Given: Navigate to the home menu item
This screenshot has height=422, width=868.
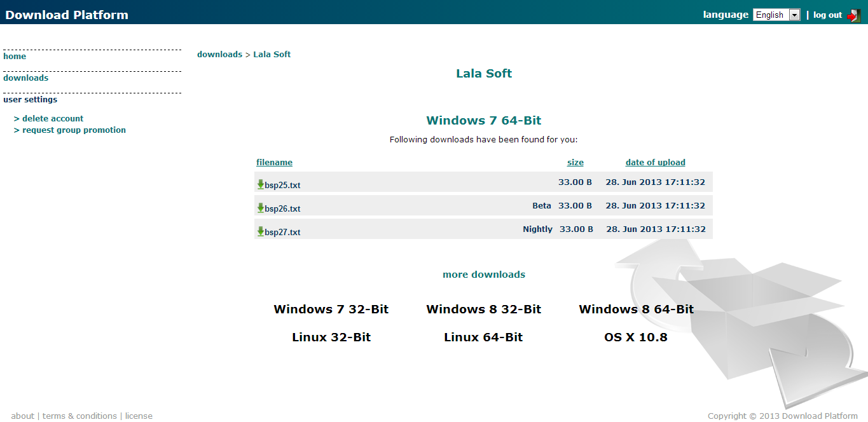Looking at the screenshot, I should coord(15,56).
